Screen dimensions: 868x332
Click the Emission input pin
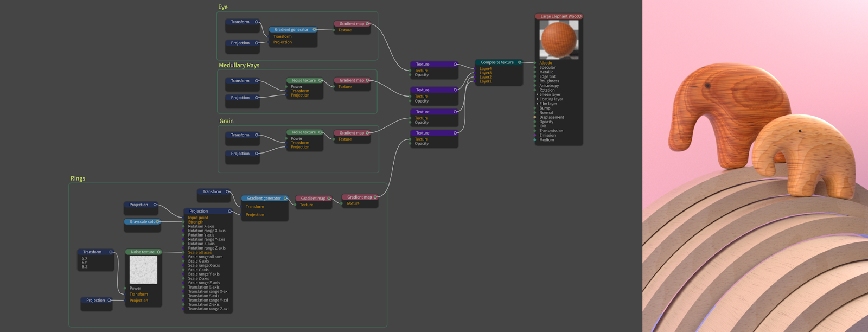(x=535, y=135)
